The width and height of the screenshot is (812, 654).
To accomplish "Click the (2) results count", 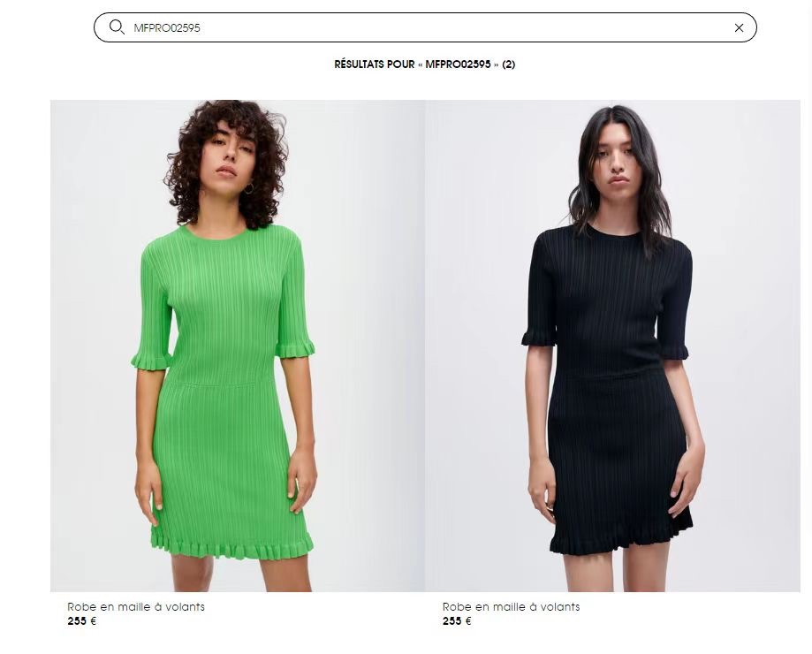I will [x=509, y=65].
